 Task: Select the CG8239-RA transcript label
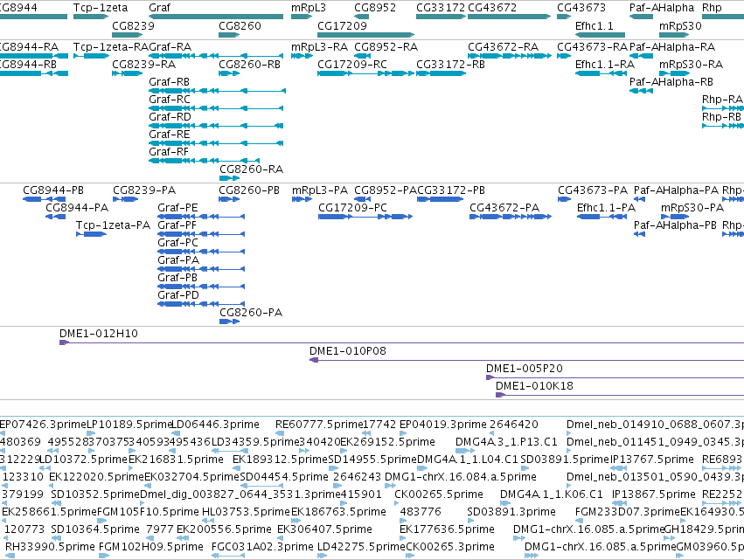(143, 64)
